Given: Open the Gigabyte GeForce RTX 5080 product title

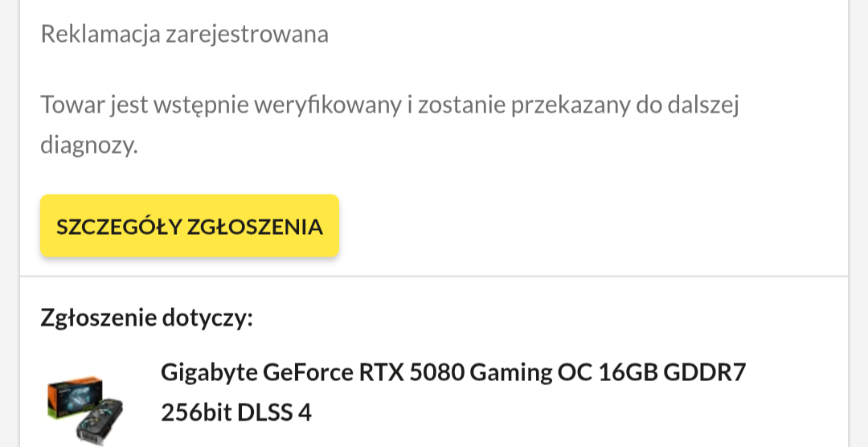Looking at the screenshot, I should (453, 373).
